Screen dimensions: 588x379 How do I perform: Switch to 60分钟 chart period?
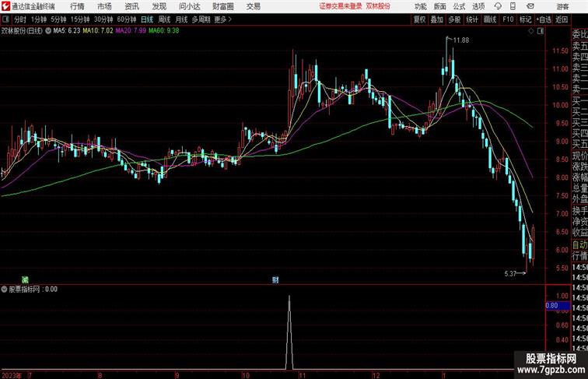[126, 19]
